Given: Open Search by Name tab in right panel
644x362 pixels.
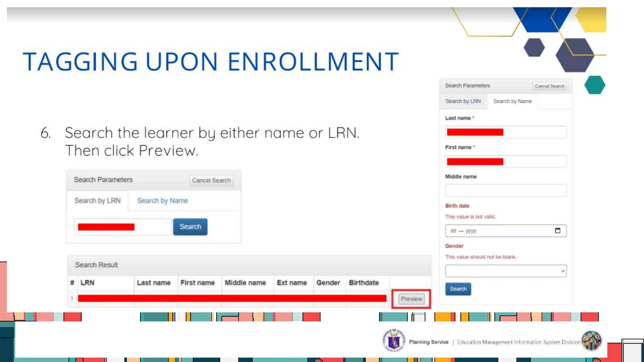Looking at the screenshot, I should [512, 101].
